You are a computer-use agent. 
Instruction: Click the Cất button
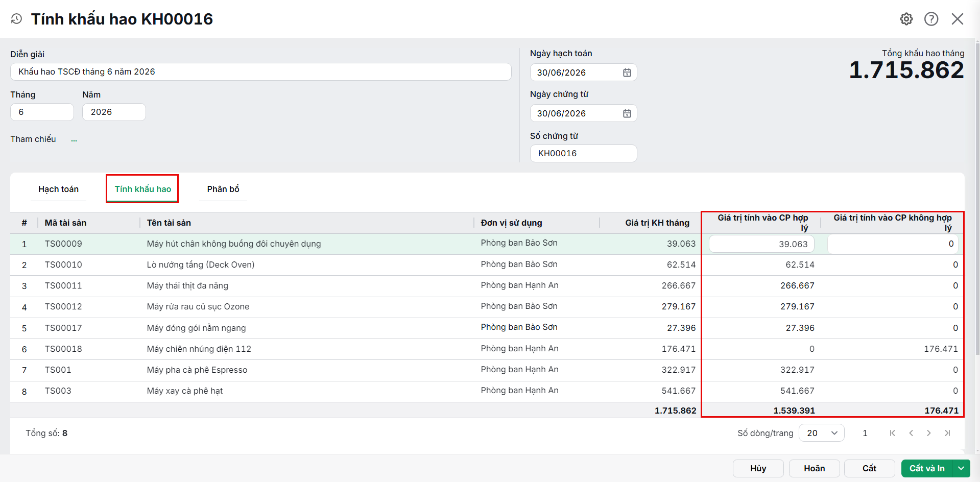coord(869,468)
